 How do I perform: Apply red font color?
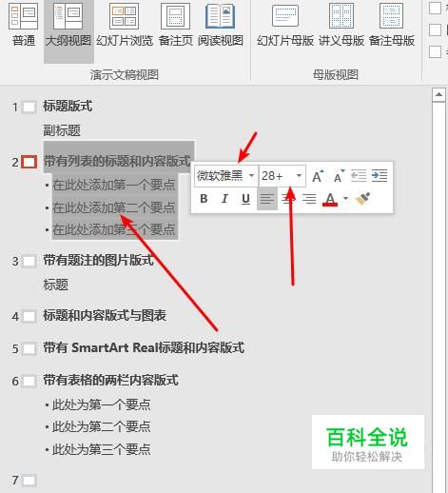point(330,199)
